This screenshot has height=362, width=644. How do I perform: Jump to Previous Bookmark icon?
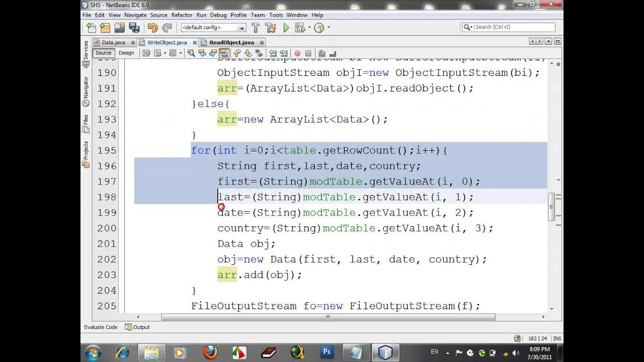point(237,53)
